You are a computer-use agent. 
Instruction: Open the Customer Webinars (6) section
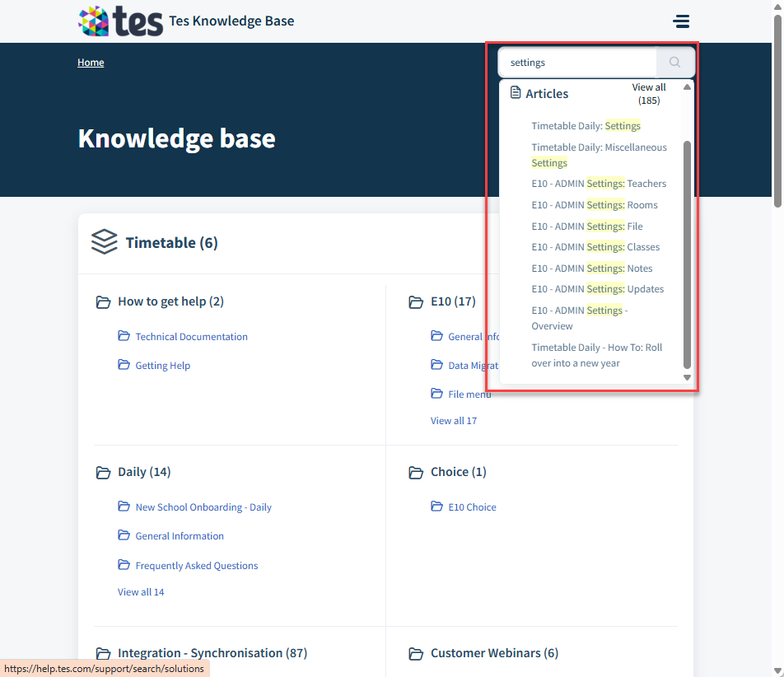pyautogui.click(x=494, y=653)
